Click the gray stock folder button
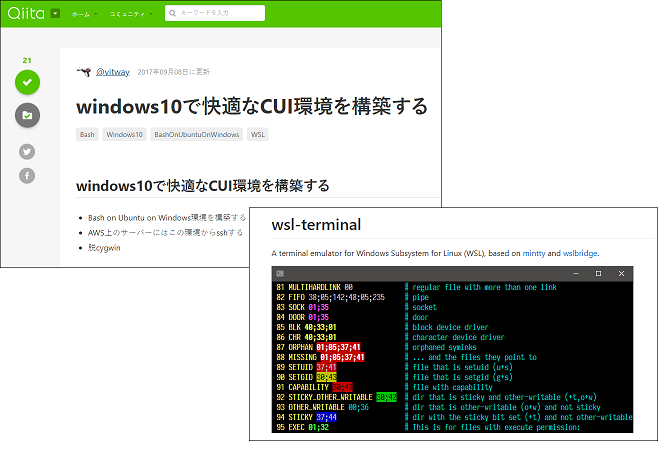 point(27,115)
